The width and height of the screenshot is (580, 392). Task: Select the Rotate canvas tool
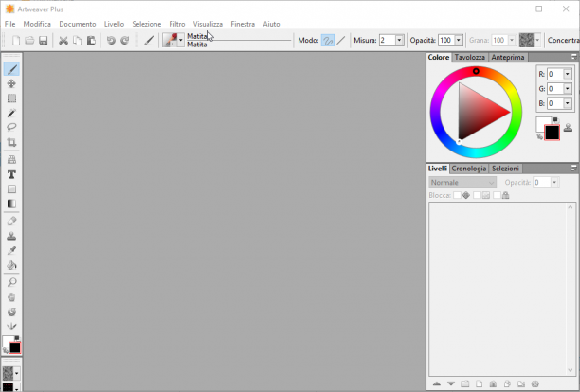11,312
